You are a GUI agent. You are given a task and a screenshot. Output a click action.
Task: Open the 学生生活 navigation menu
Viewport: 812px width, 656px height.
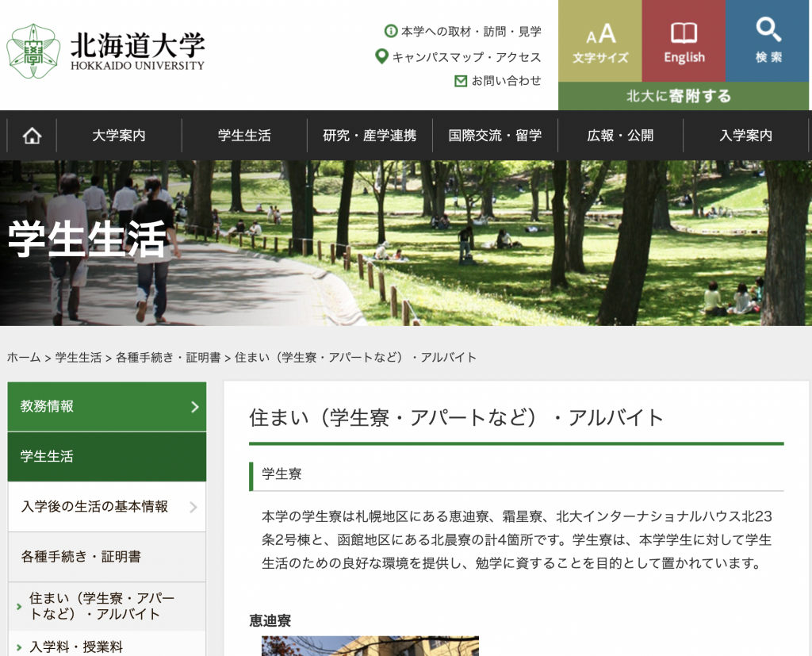pos(244,136)
